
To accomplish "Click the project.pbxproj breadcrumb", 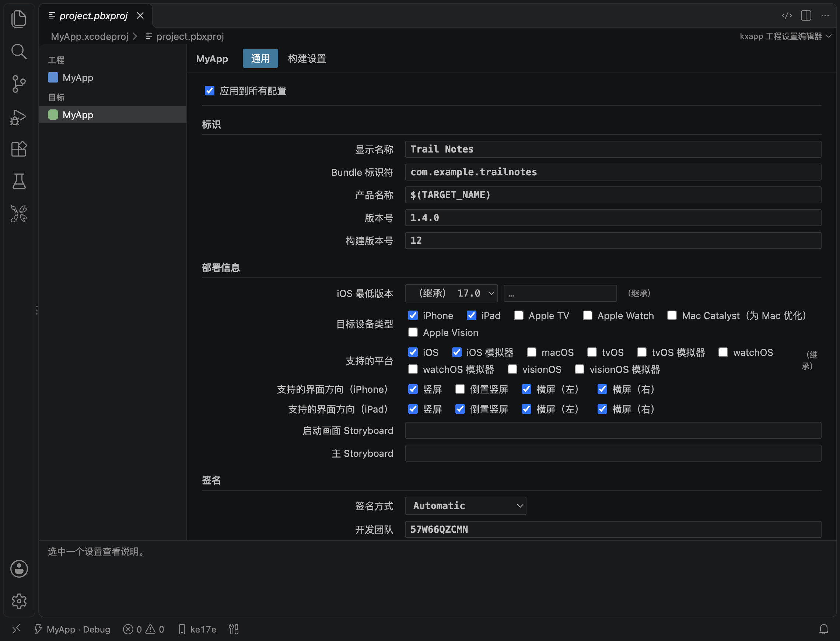I will point(185,36).
